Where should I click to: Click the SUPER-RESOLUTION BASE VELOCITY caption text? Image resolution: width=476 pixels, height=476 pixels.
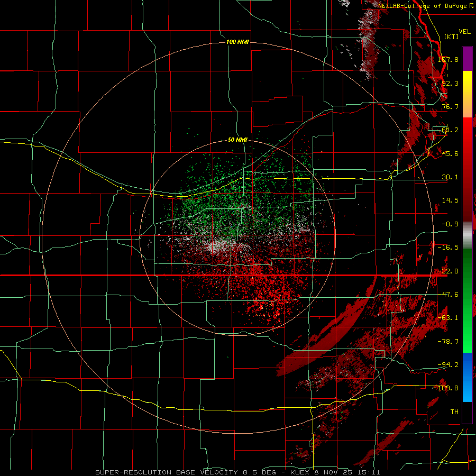point(167,472)
